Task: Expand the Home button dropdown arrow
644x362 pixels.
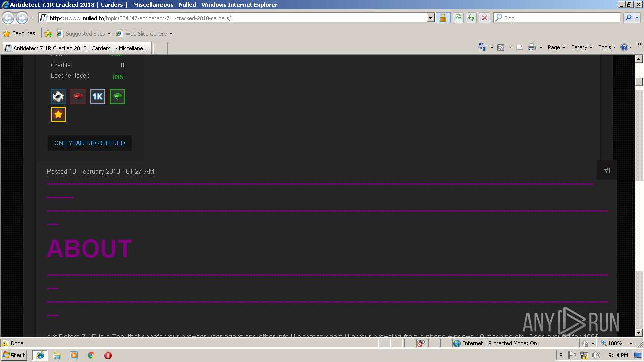Action: 492,47
